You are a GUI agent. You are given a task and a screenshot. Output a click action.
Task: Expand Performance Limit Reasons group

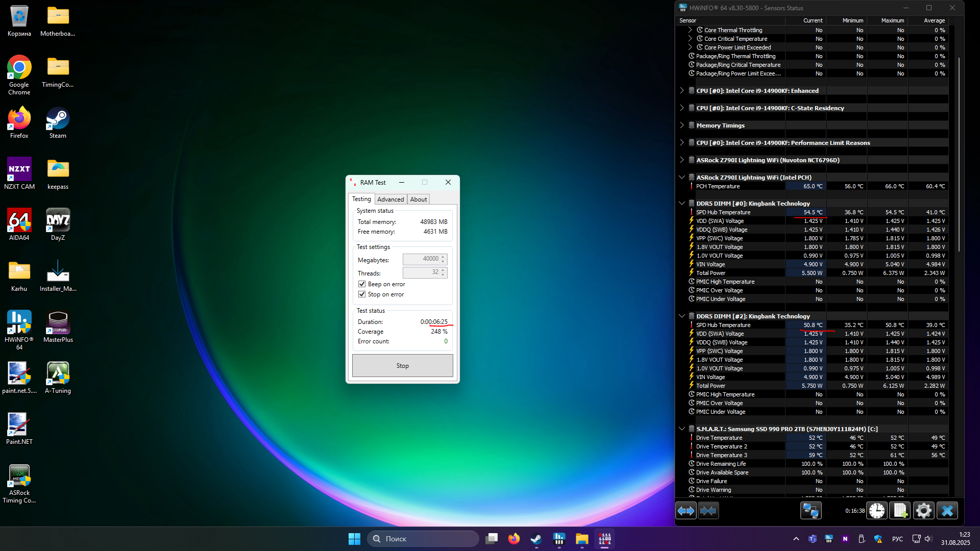pyautogui.click(x=682, y=143)
